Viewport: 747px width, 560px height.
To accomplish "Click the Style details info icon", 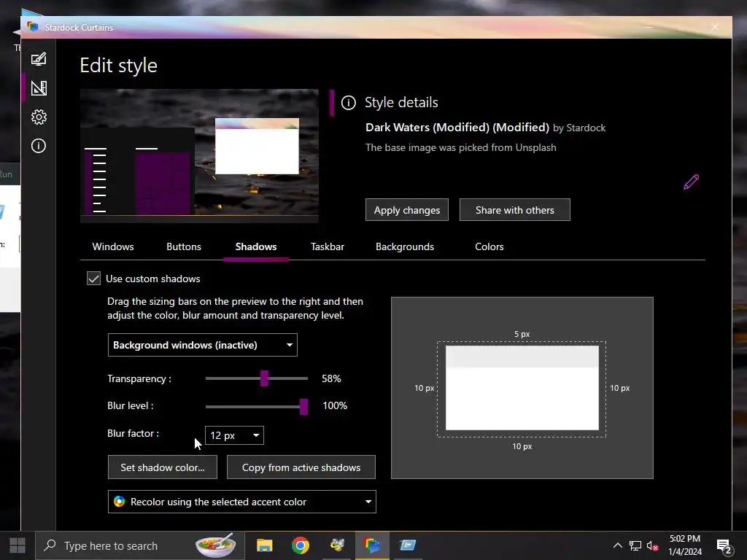I will click(348, 102).
